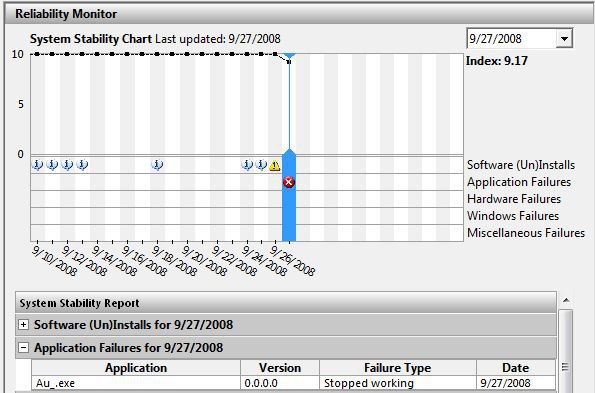
Task: Select the 9/13/2008 software install info icon
Action: pyautogui.click(x=82, y=165)
